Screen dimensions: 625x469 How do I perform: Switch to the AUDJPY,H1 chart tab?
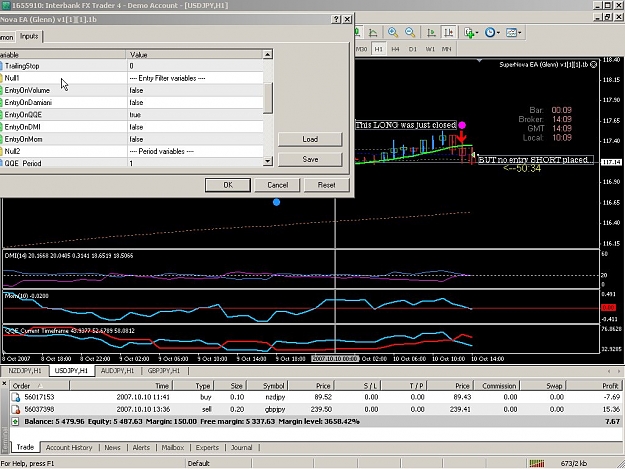click(118, 371)
